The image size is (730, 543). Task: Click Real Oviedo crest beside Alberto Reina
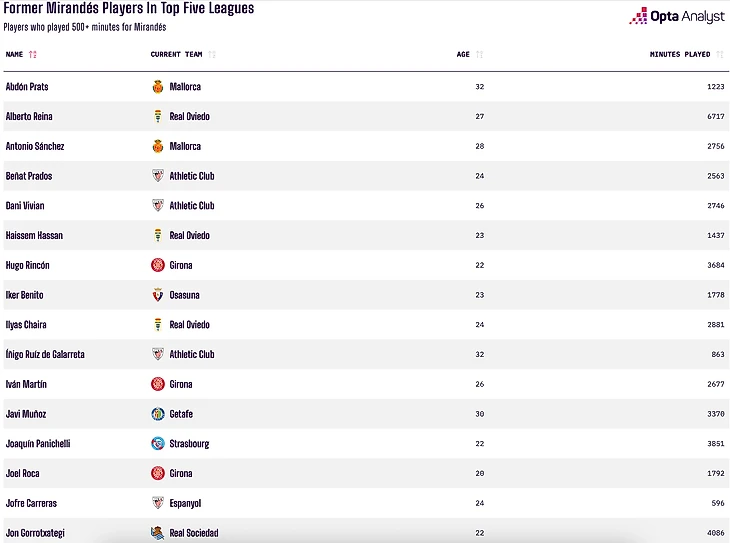point(158,116)
